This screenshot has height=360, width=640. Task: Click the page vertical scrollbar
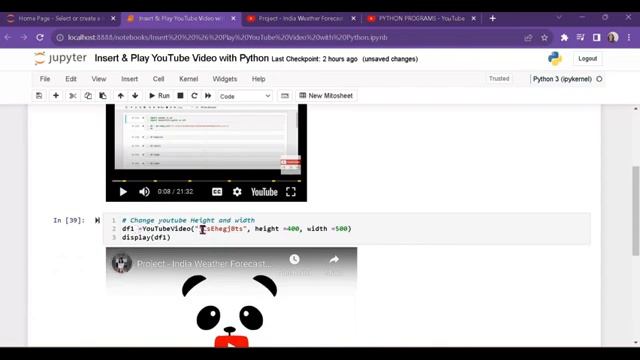pyautogui.click(x=636, y=210)
